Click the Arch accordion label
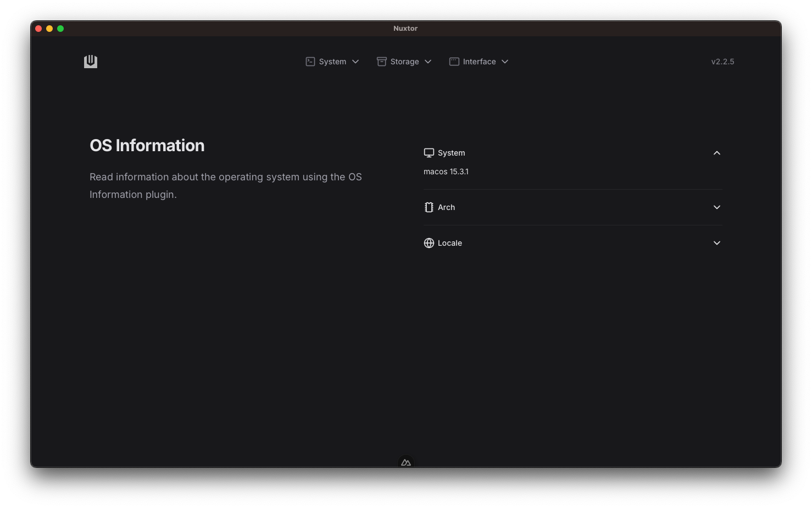The height and width of the screenshot is (508, 812). pos(446,207)
